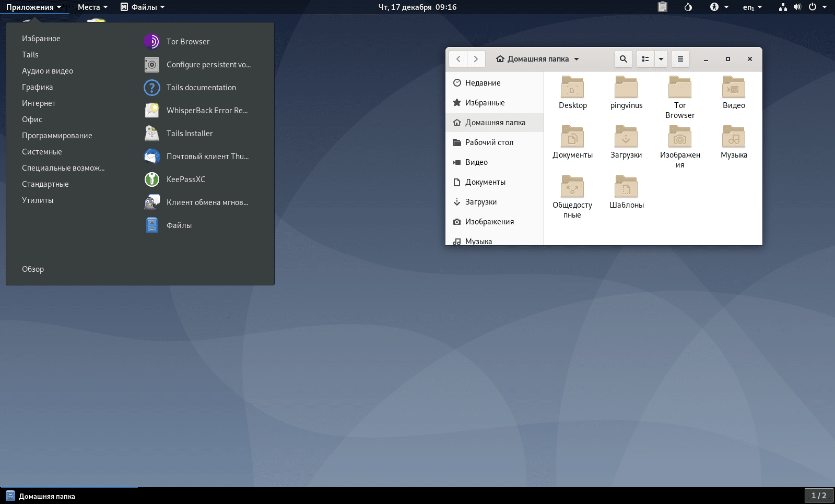Open accessibility menu in top bar
Screen dimensions: 835x504
719,7
